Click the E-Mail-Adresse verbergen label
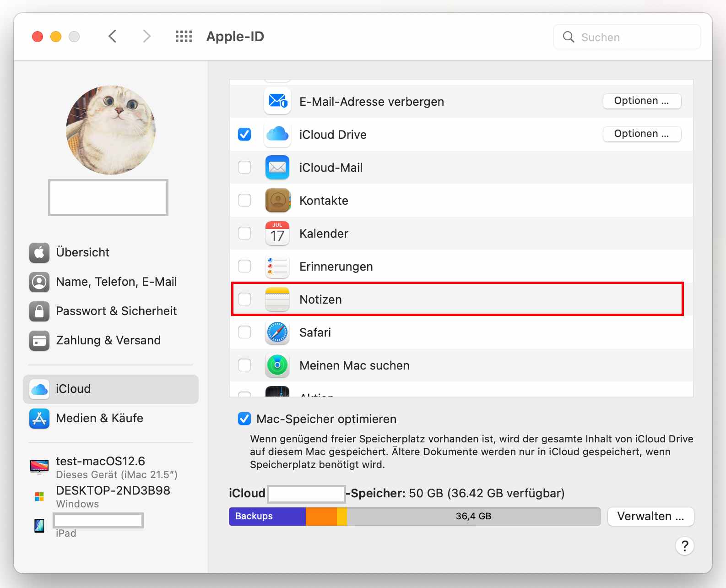 point(372,102)
